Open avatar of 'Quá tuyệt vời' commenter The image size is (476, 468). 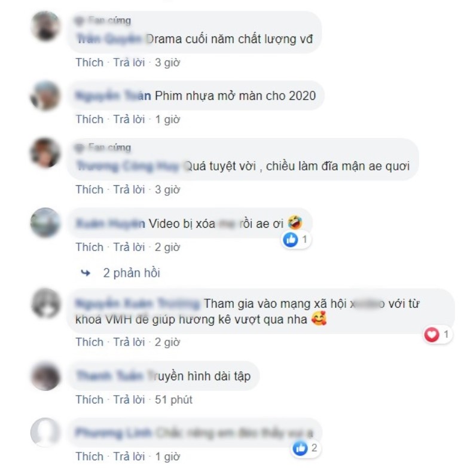click(x=45, y=152)
